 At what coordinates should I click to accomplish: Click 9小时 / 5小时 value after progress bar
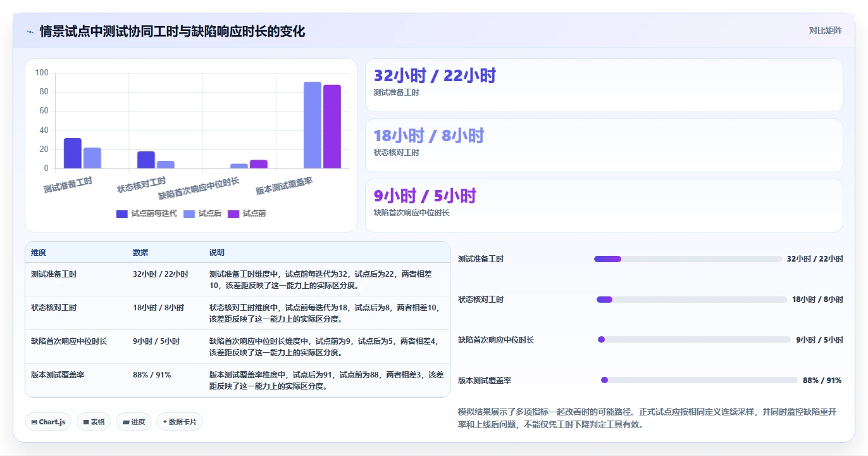pyautogui.click(x=819, y=340)
